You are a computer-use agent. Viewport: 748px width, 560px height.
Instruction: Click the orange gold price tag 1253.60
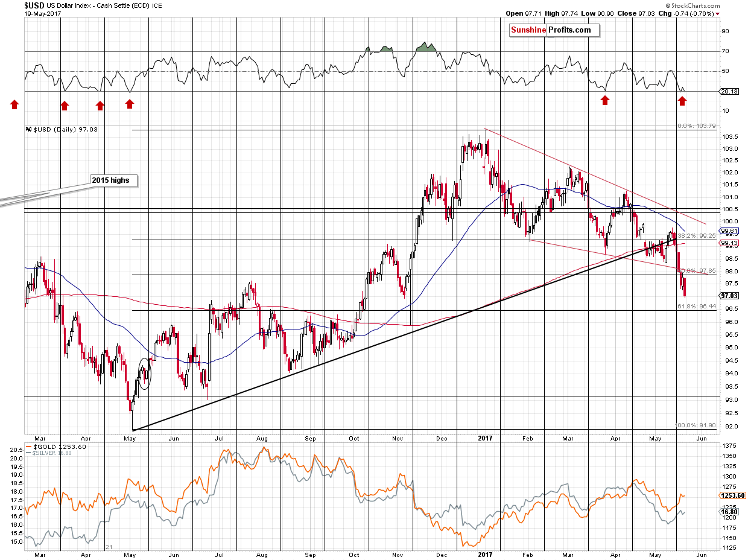pyautogui.click(x=732, y=495)
